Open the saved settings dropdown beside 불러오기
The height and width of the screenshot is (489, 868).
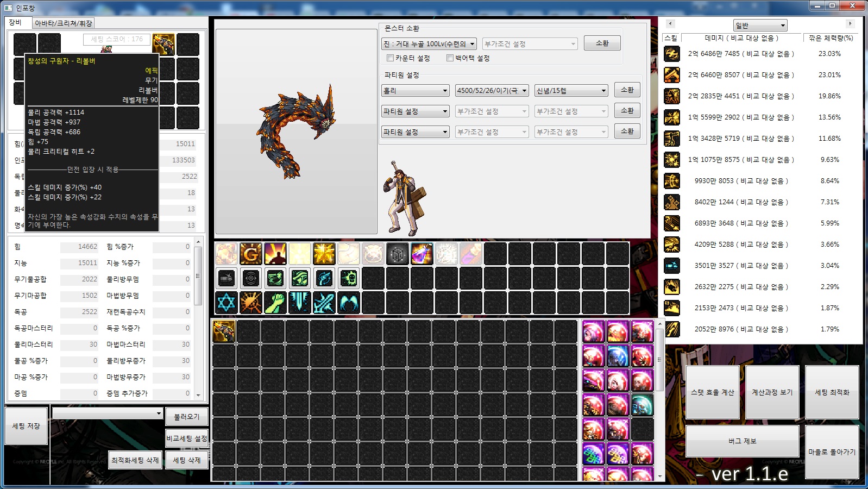tap(108, 413)
